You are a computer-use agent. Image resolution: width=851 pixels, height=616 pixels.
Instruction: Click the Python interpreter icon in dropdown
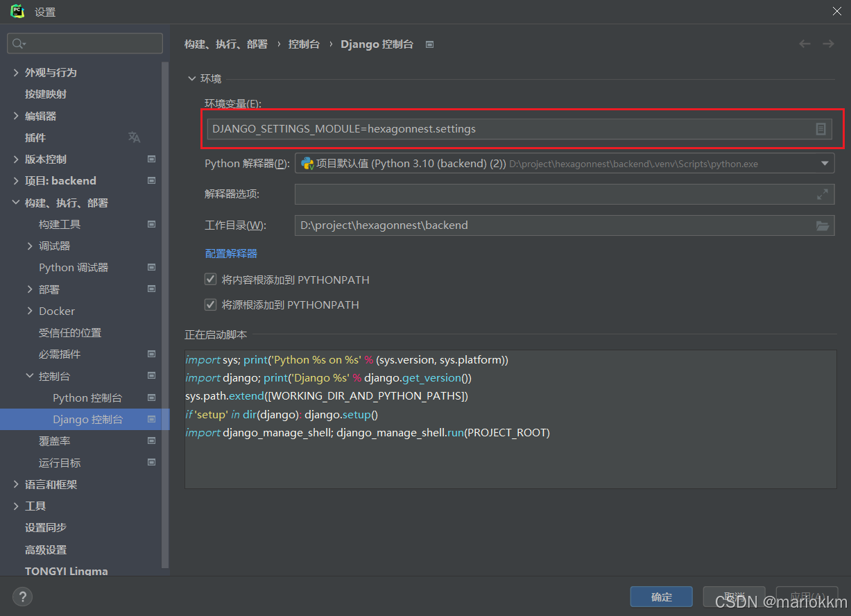point(307,164)
